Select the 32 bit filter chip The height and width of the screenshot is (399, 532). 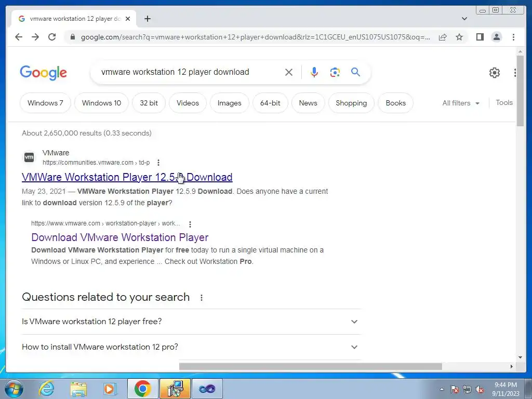149,103
